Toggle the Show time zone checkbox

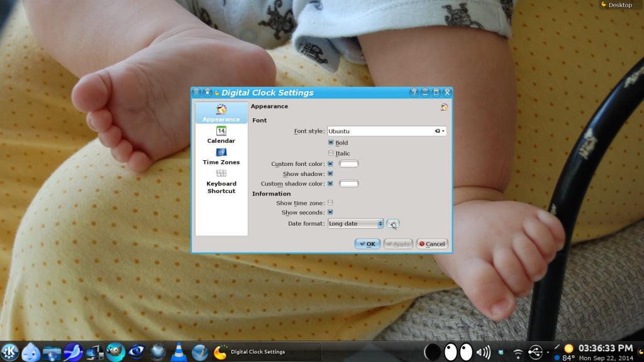pos(331,203)
